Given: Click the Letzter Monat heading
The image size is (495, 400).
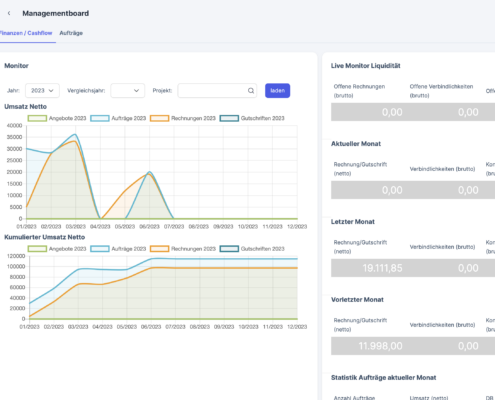Looking at the screenshot, I should pyautogui.click(x=353, y=222).
